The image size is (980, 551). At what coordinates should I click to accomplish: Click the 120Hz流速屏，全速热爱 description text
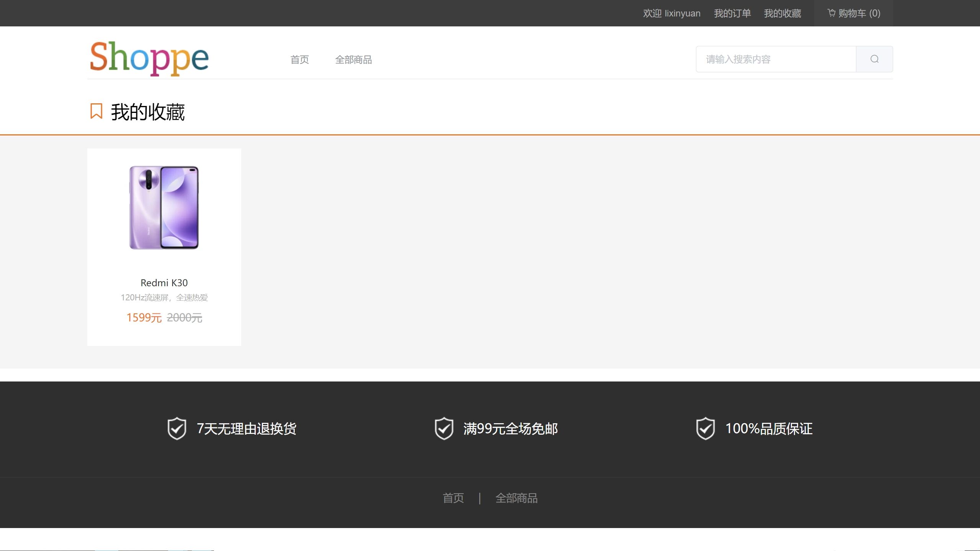point(164,298)
